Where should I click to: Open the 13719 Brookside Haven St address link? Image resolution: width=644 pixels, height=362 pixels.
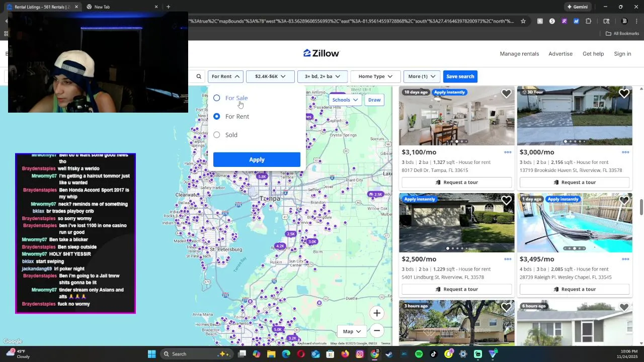click(x=571, y=170)
